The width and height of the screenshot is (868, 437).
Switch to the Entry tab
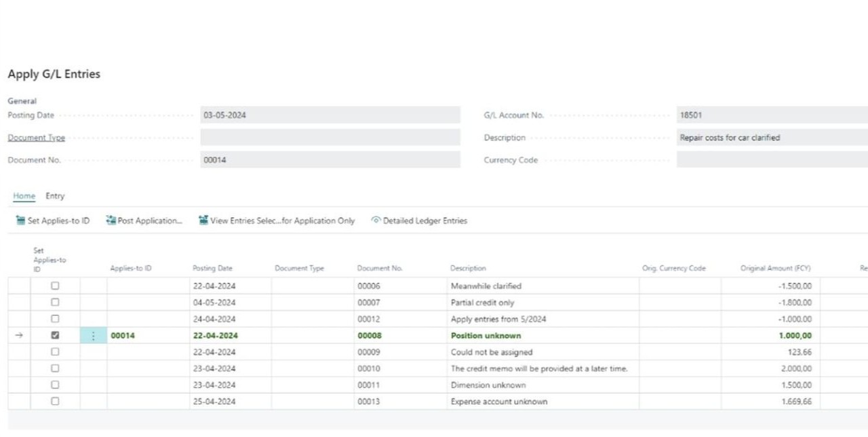pos(55,196)
